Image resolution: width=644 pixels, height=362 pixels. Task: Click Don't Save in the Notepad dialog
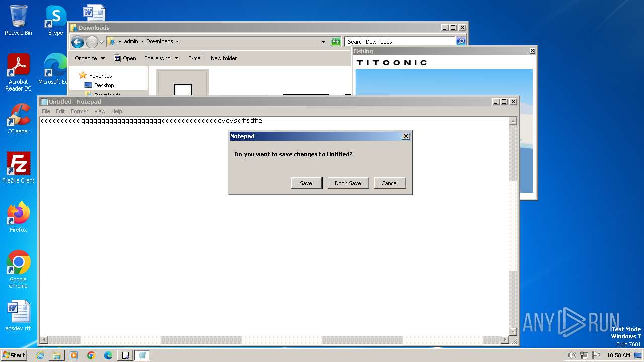pos(348,183)
